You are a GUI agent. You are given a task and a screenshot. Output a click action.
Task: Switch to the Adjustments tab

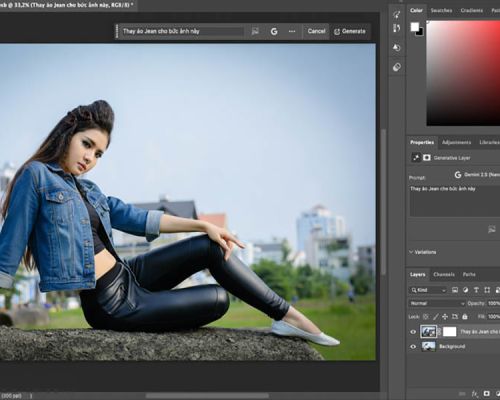pos(456,142)
